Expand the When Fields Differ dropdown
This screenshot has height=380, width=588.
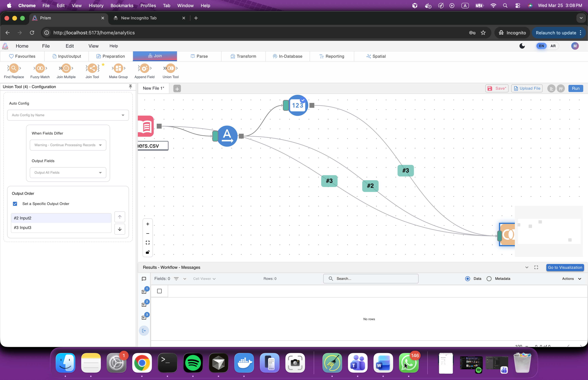(68, 145)
